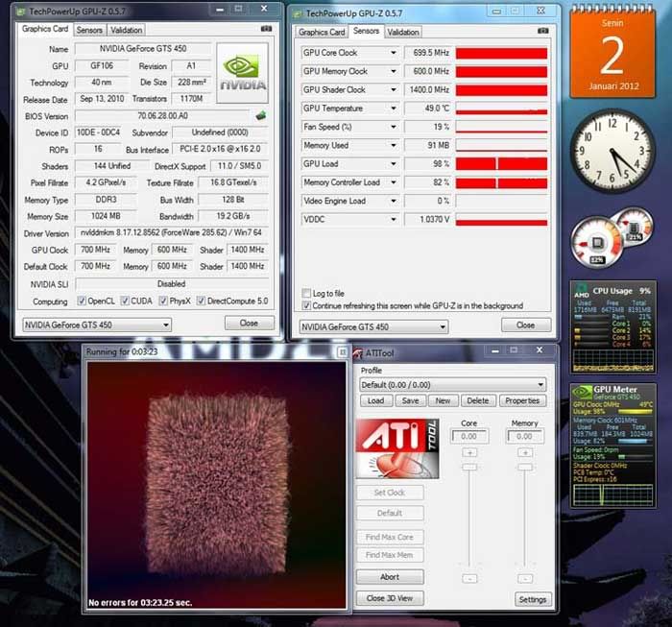Click the Abort button in ATITool
The image size is (672, 627).
tap(390, 577)
